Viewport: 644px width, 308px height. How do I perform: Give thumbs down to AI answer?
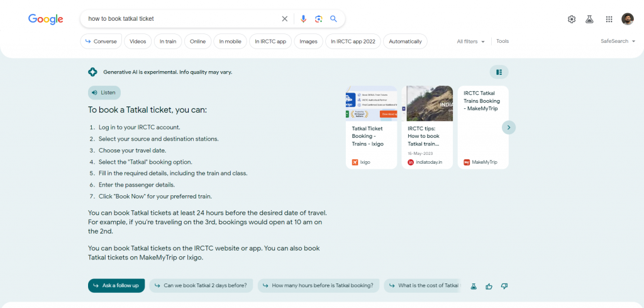point(504,286)
